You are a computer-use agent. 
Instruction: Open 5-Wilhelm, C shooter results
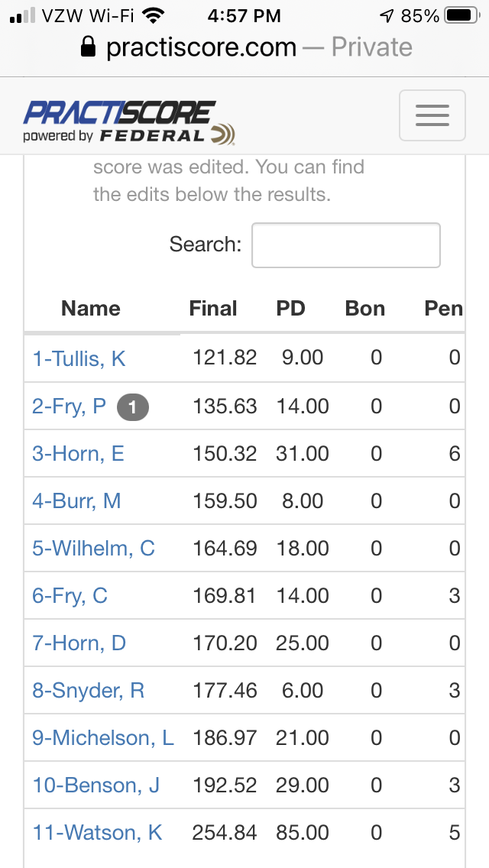point(93,549)
